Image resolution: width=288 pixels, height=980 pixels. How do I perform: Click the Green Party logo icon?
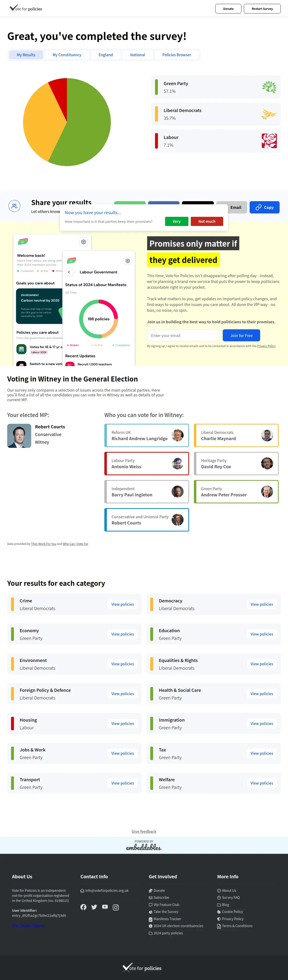(269, 87)
